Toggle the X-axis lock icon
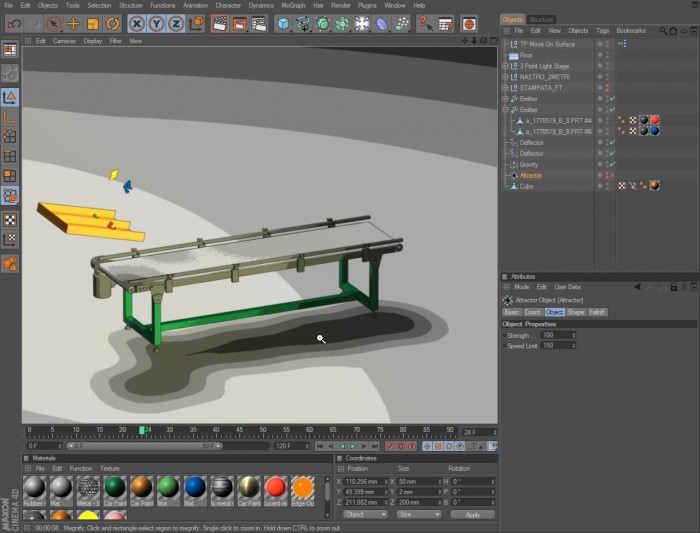This screenshot has width=700, height=533. click(x=137, y=24)
